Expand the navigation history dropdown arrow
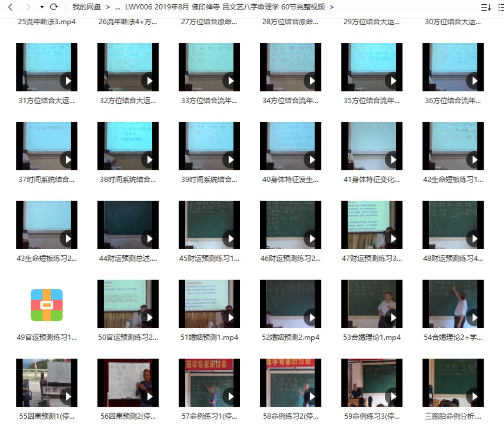 [x=42, y=7]
